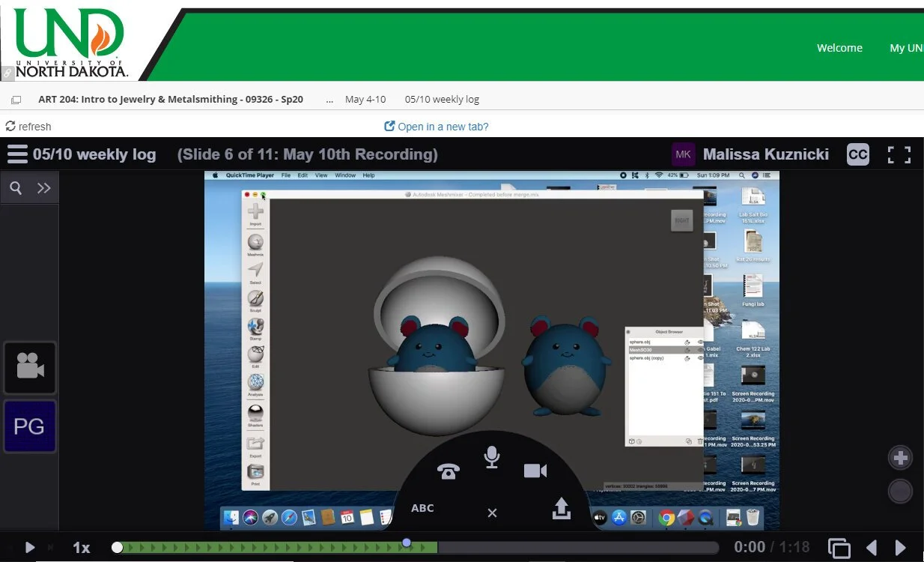
Task: Seek within the gray part of the progress bar
Action: pyautogui.click(x=578, y=548)
